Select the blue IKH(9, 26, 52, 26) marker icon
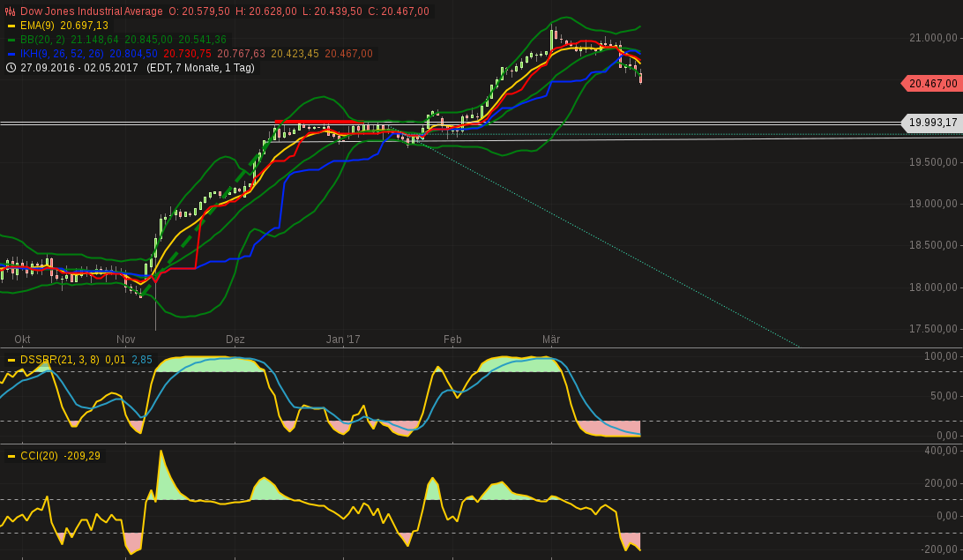The width and height of the screenshot is (963, 560). (11, 53)
